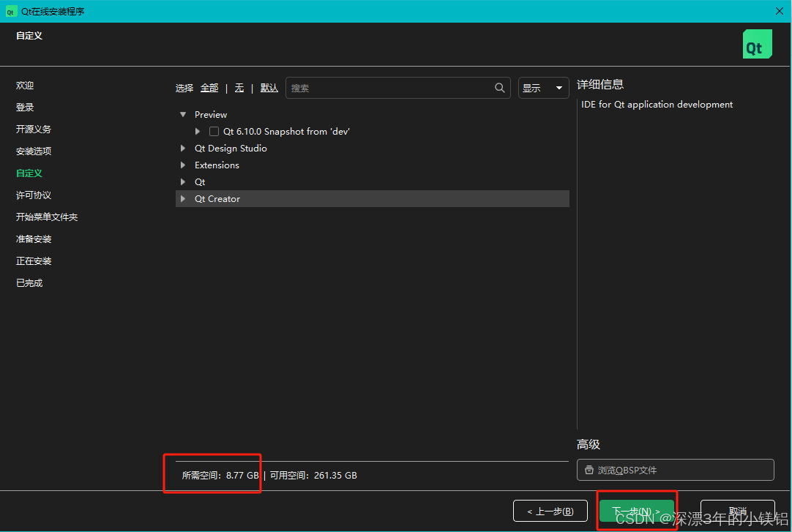Select the 准备安装 step in sidebar
The width and height of the screenshot is (792, 532).
coord(34,239)
